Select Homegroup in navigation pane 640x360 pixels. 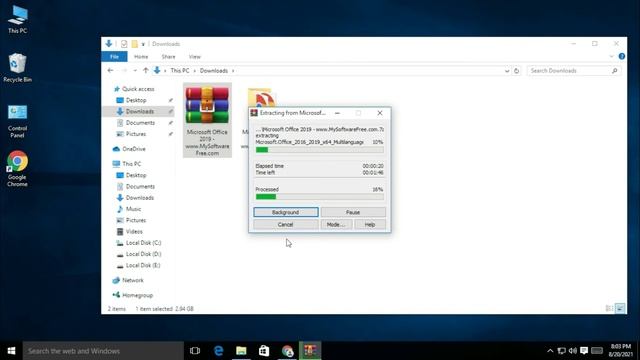click(x=138, y=295)
